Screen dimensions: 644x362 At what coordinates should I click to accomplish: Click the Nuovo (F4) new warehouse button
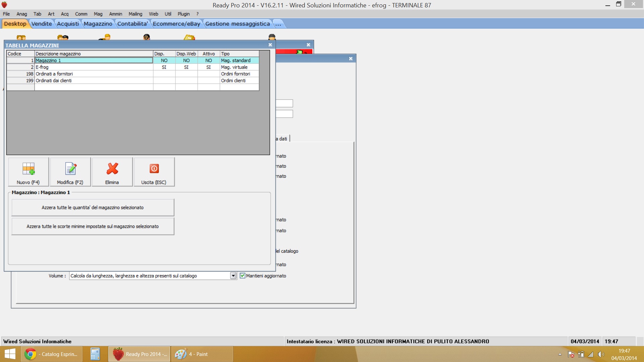29,172
